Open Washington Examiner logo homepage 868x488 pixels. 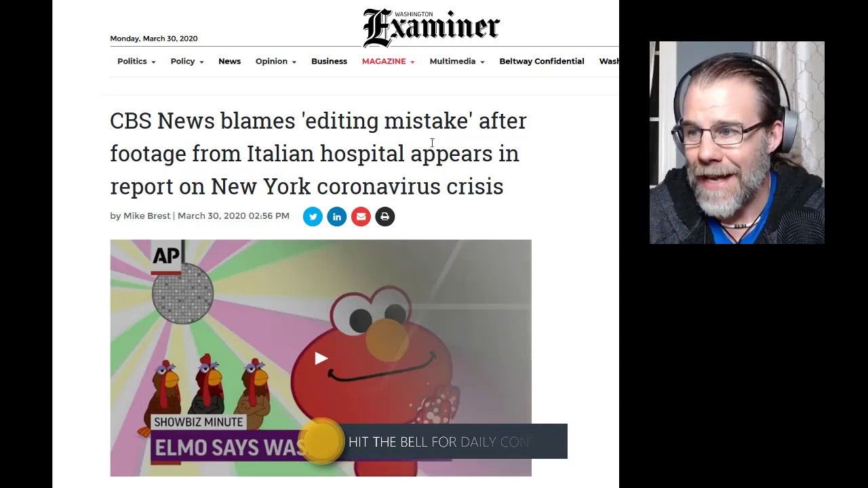coord(431,28)
